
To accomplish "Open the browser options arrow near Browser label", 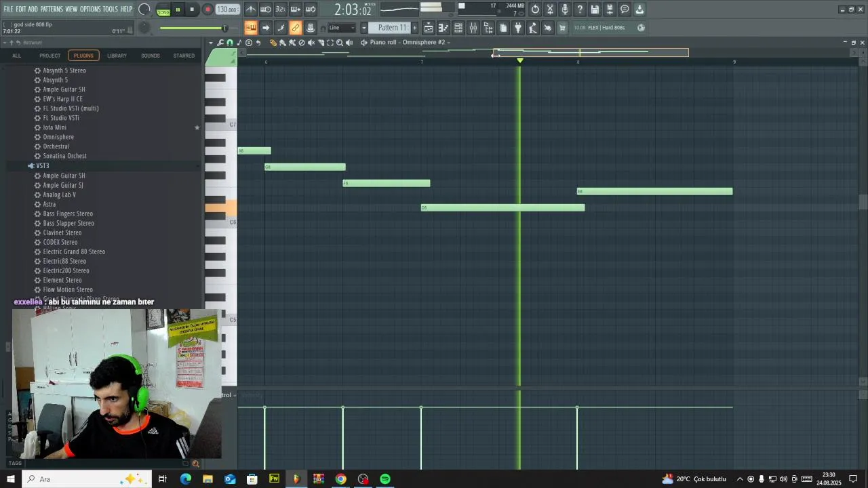I will point(5,43).
